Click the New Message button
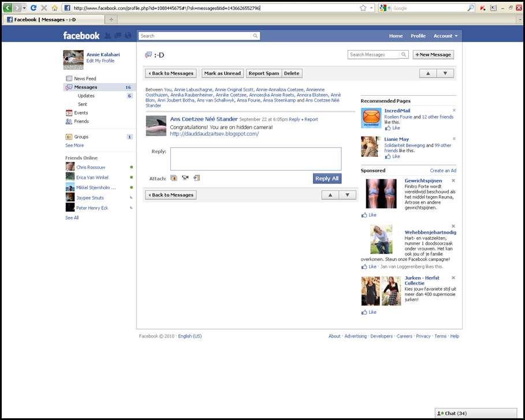Image resolution: width=525 pixels, height=420 pixels. pyautogui.click(x=433, y=54)
